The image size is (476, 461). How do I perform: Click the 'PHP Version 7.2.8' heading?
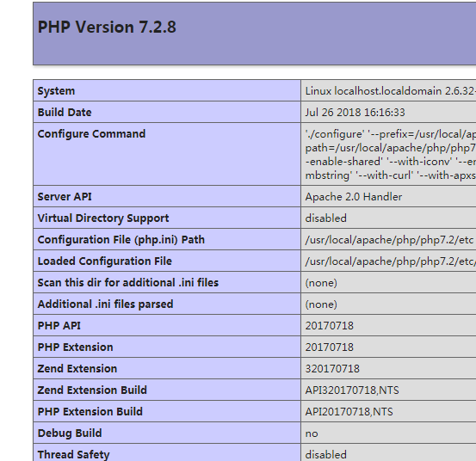(107, 27)
